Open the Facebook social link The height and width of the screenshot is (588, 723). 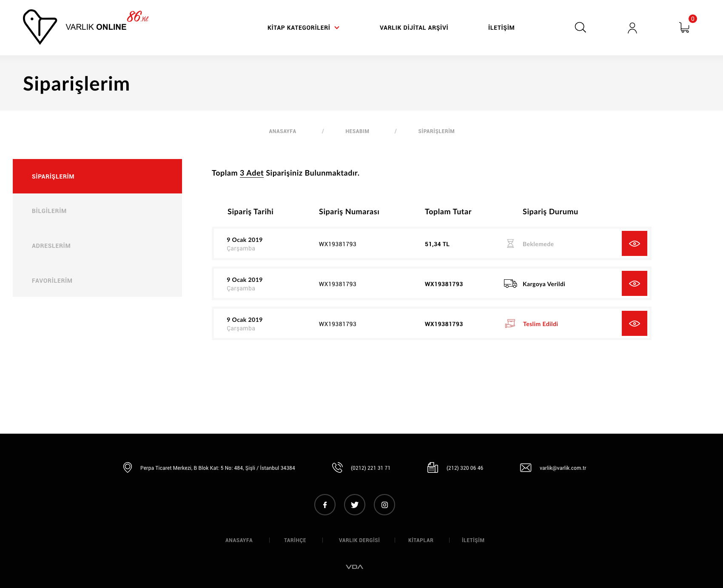325,505
